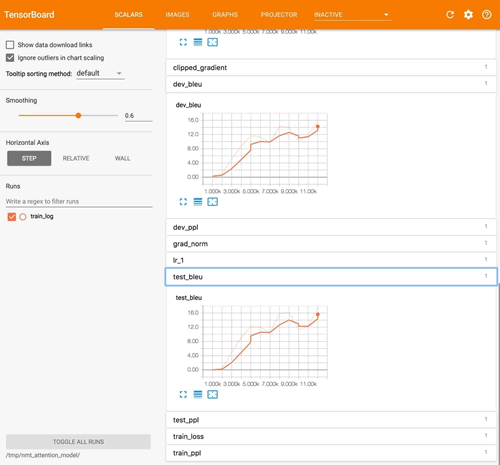The width and height of the screenshot is (500, 465).
Task: Fit domain to data on dev_bleu chart
Action: [x=213, y=202]
